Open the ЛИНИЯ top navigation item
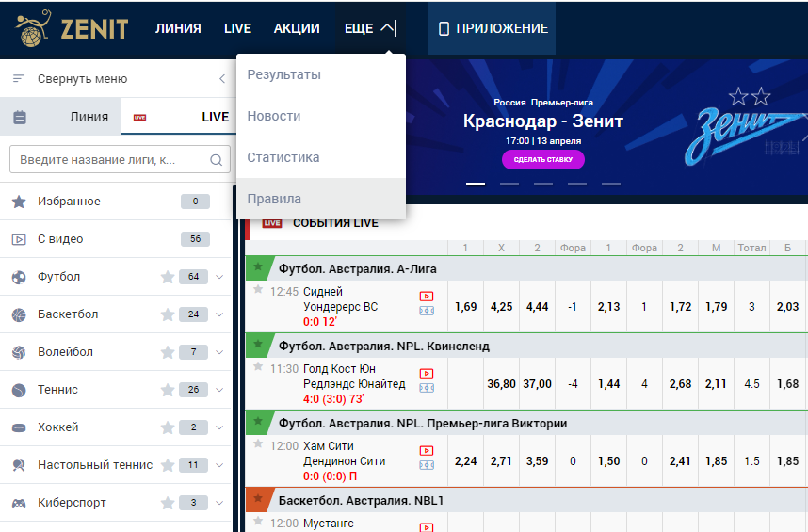This screenshot has height=532, width=808. [178, 28]
